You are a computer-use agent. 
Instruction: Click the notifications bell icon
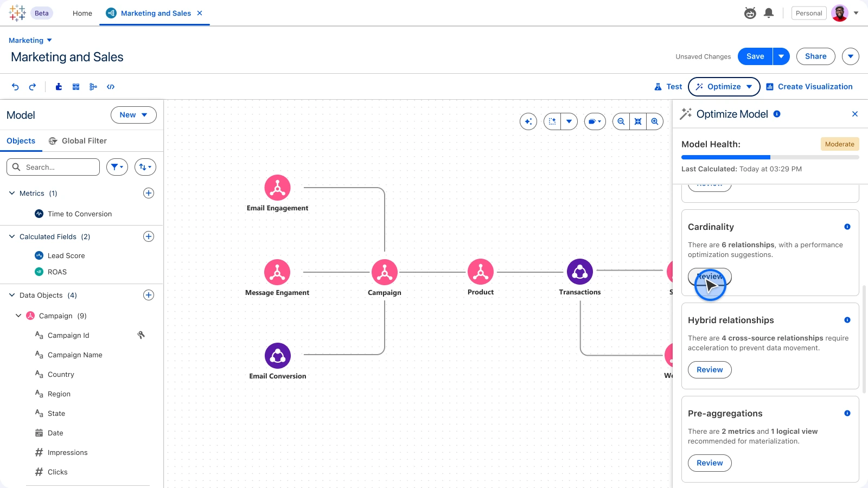pyautogui.click(x=769, y=13)
